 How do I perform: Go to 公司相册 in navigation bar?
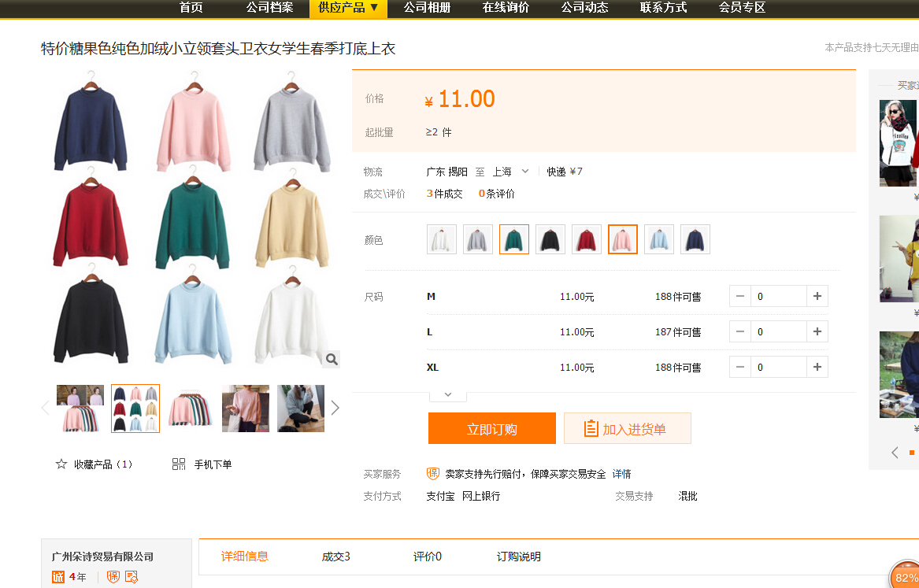(x=428, y=8)
